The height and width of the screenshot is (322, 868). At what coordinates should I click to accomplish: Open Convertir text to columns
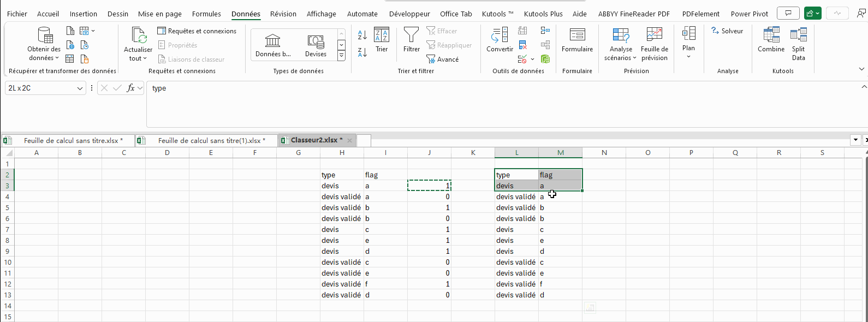[500, 40]
